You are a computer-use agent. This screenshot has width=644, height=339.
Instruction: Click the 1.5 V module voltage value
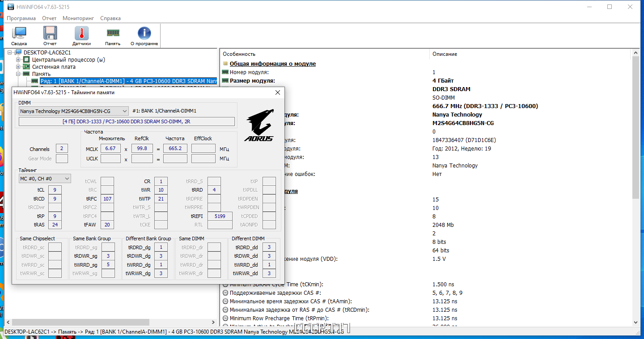(x=439, y=259)
